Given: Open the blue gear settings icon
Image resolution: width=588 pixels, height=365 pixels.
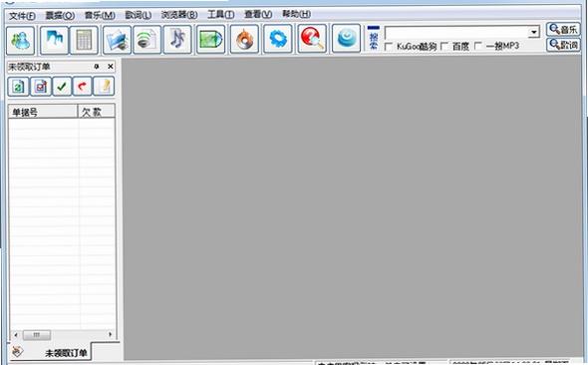Looking at the screenshot, I should point(278,39).
